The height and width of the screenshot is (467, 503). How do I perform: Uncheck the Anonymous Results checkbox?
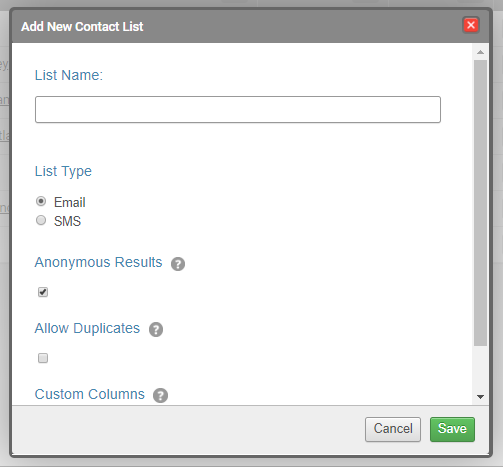pyautogui.click(x=43, y=292)
